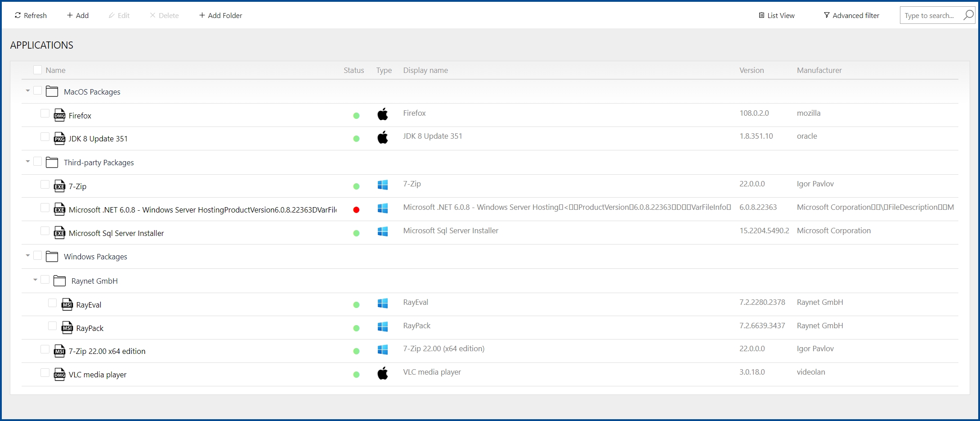Screen dimensions: 980x421
Task: Click the RayEval MSI file icon
Action: pos(67,304)
